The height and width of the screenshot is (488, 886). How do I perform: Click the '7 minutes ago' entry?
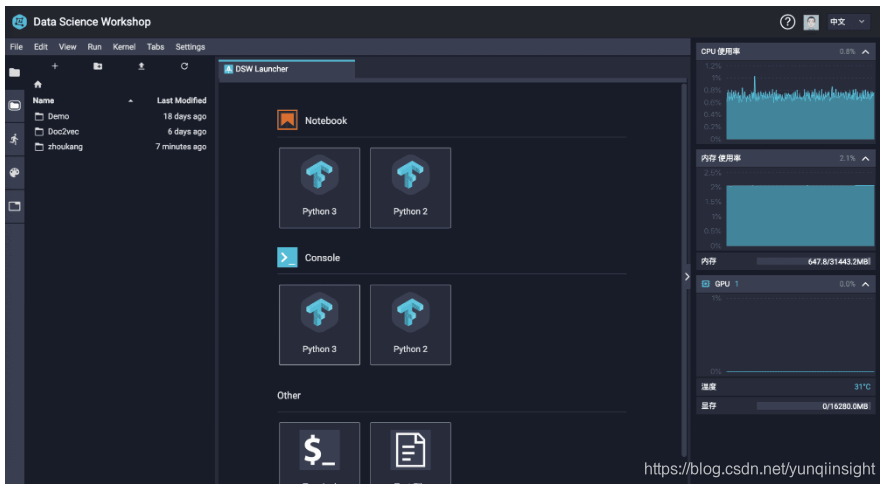pos(181,147)
